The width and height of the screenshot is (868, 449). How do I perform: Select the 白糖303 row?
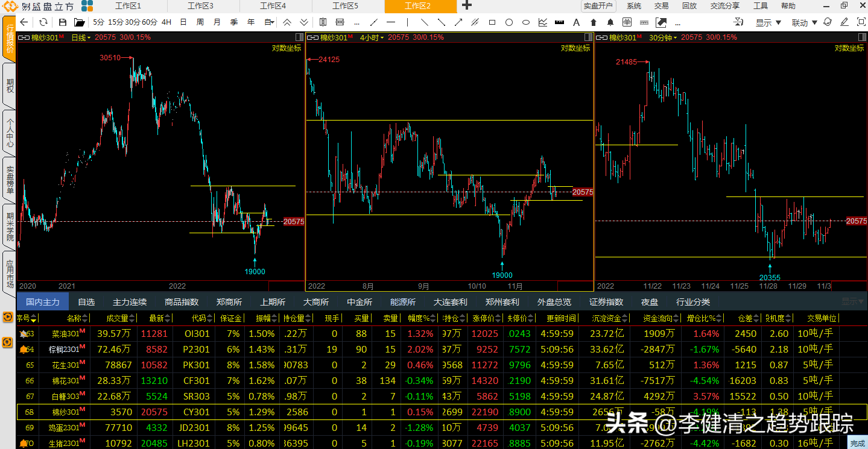[x=442, y=396]
